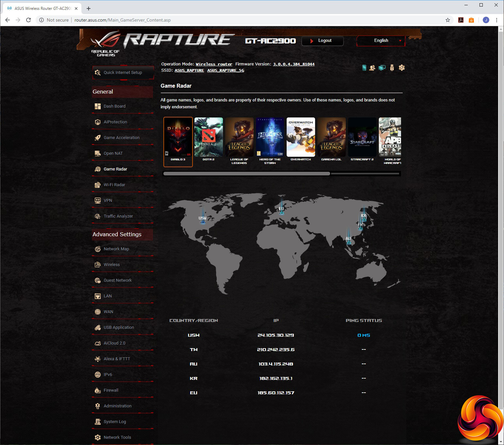Click the Open NAT sidebar icon
This screenshot has width=504, height=445.
tap(97, 153)
